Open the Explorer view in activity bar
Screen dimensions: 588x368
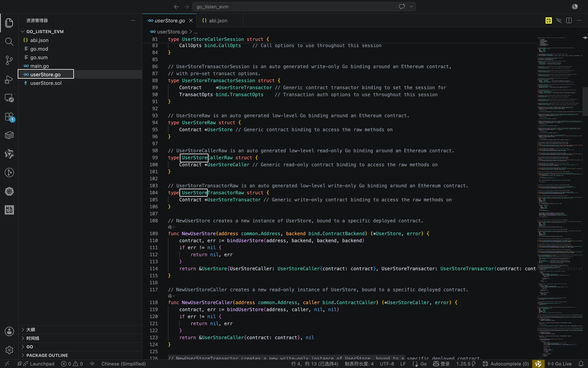(9, 23)
